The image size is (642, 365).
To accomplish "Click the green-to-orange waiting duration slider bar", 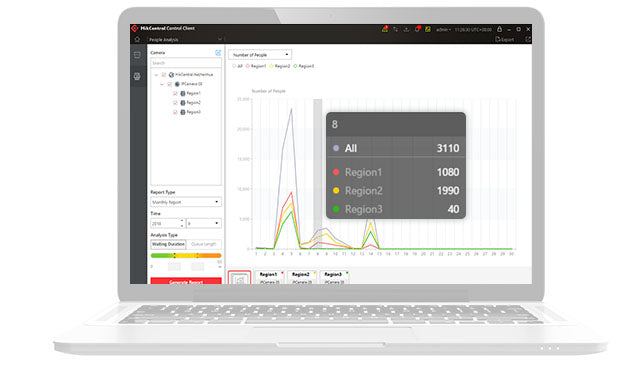I will click(186, 256).
